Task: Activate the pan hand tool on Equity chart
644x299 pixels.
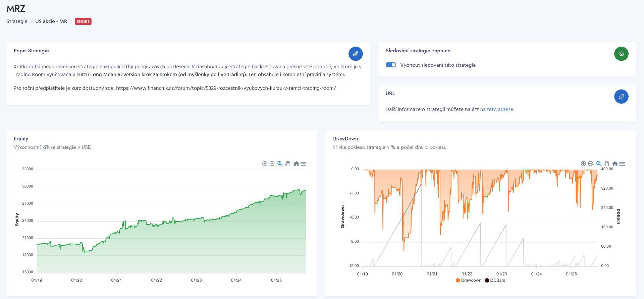Action: pos(288,164)
